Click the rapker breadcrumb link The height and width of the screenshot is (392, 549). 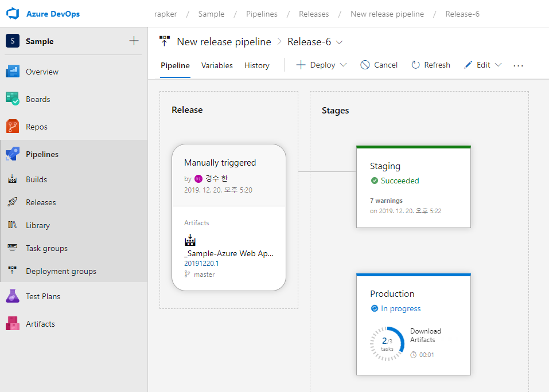point(165,14)
